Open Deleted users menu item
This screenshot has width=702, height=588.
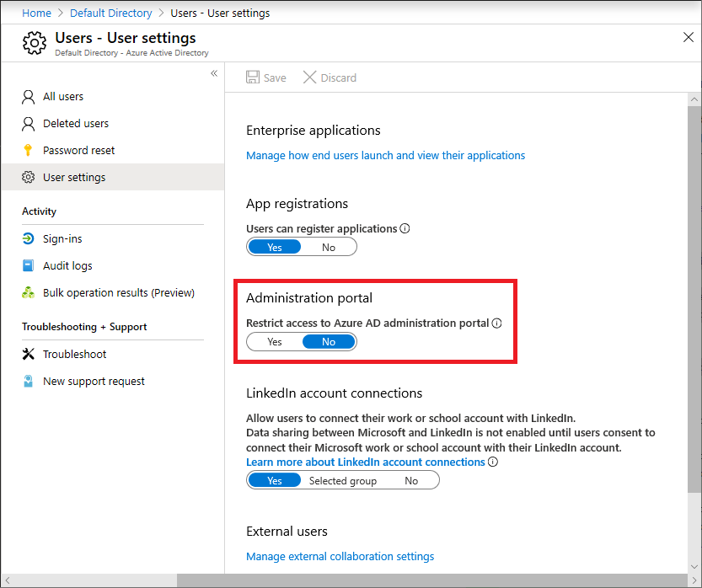click(113, 124)
